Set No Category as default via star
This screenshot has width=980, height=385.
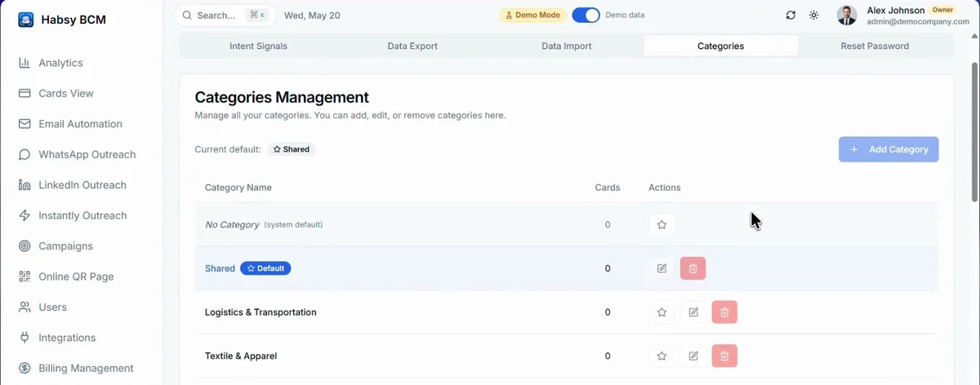pyautogui.click(x=661, y=224)
